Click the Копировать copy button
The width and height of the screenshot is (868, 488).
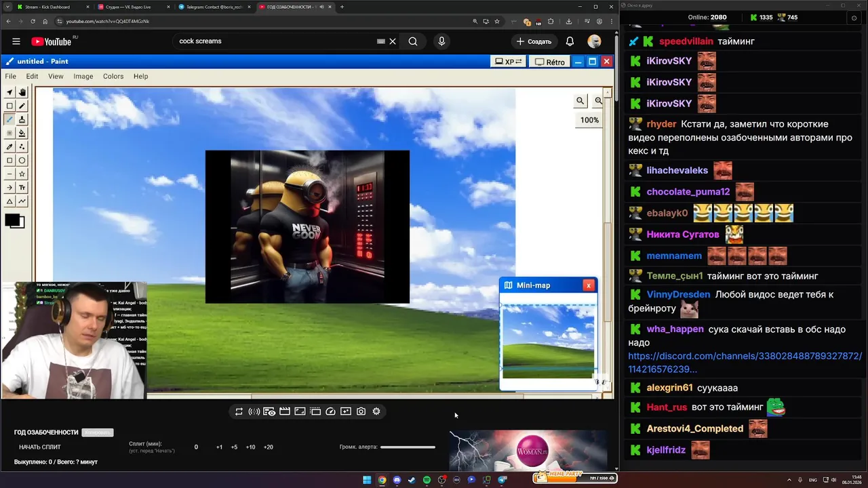(x=98, y=432)
